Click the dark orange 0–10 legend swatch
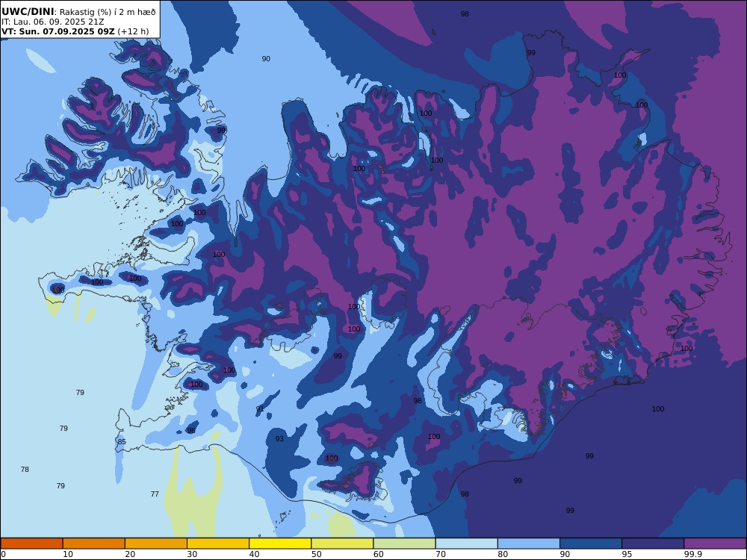 [x=31, y=544]
